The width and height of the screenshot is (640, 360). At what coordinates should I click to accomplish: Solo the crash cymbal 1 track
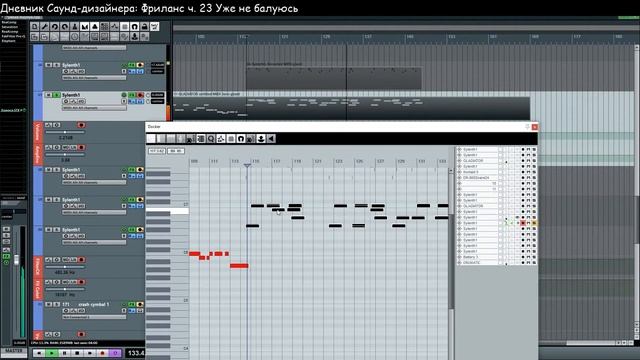click(56, 304)
